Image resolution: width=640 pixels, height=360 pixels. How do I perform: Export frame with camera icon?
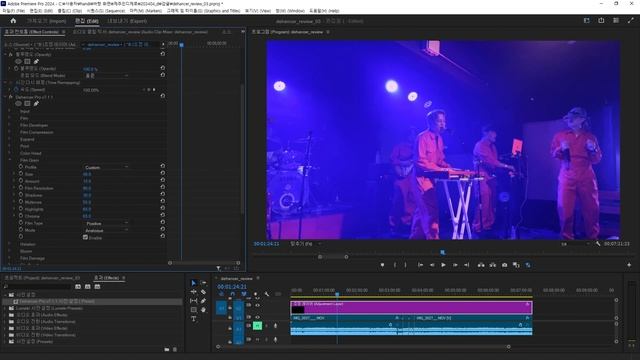pos(504,265)
